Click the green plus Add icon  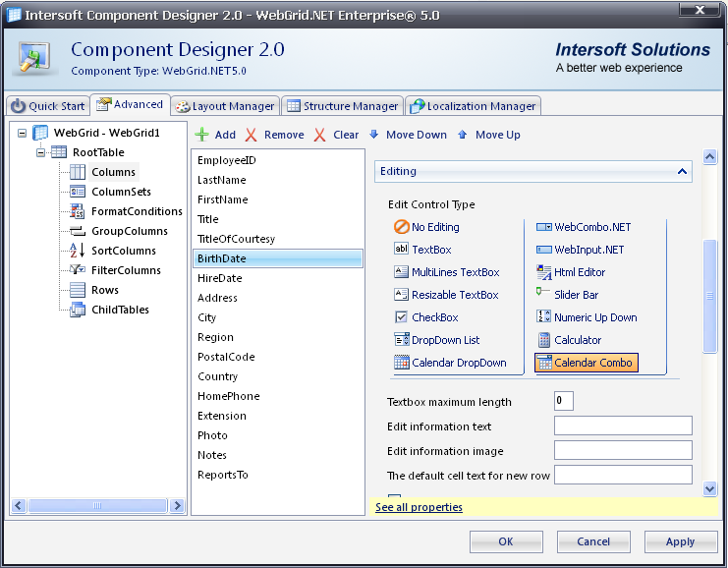coord(201,135)
